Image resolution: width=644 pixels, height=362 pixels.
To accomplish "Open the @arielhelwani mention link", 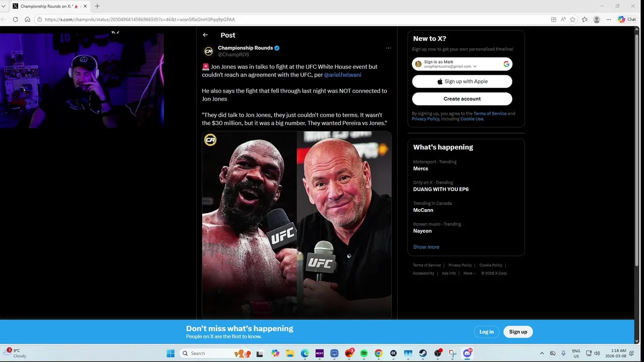I will coord(343,74).
